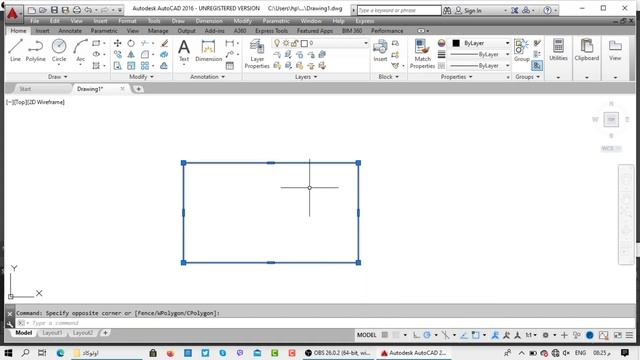Toggle annotation visibility in status bar
The image size is (640, 360).
tap(495, 335)
